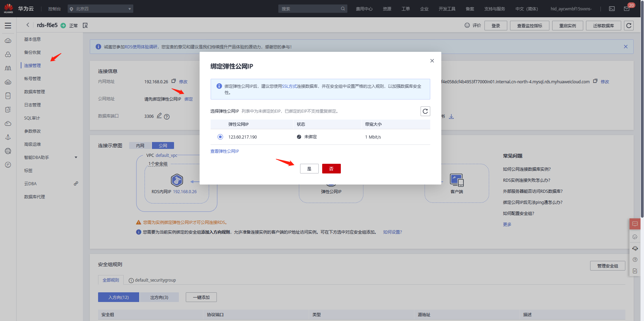Select 连接管理 in the sidebar
The image size is (644, 321).
click(x=32, y=66)
